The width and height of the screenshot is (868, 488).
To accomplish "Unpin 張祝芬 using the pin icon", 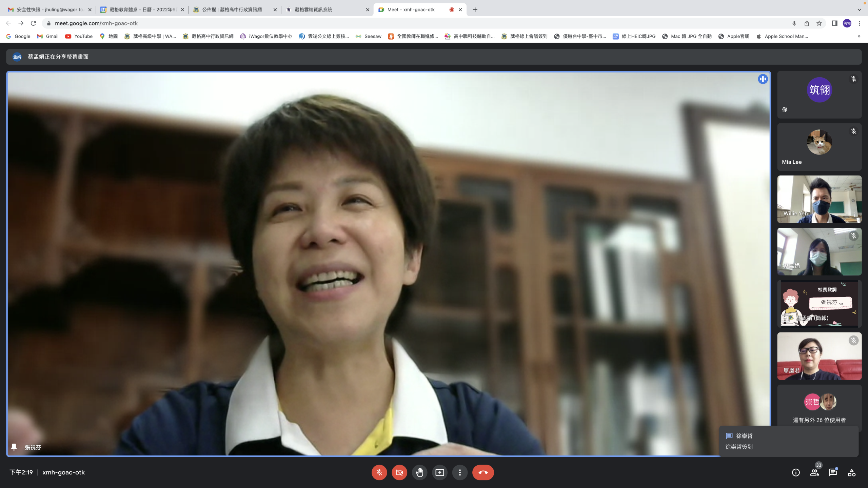I will (14, 447).
